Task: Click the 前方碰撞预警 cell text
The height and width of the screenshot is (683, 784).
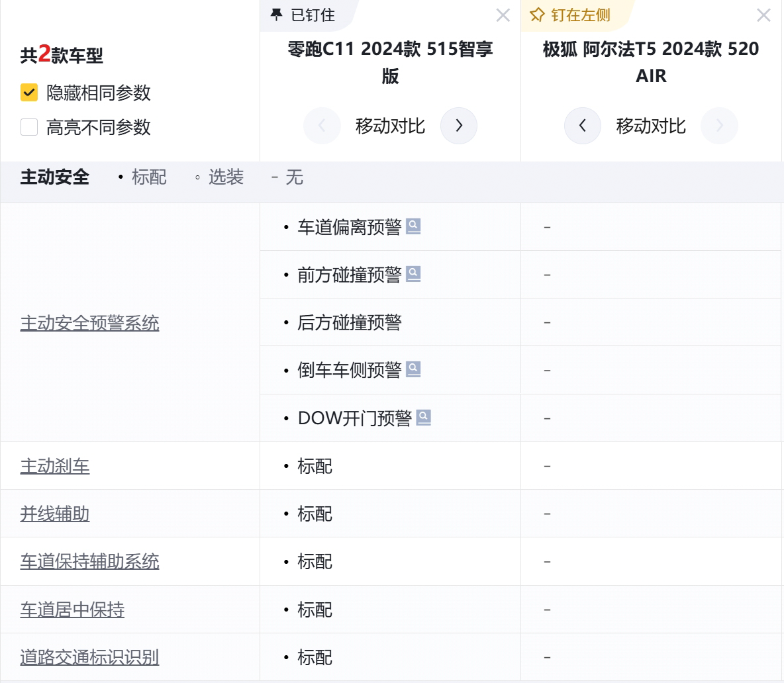Action: 350,274
